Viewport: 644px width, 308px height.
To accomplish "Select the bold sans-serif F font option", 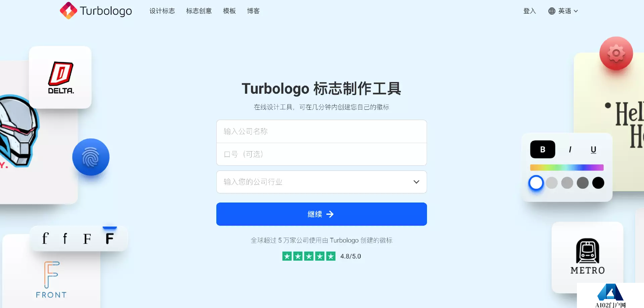I will click(110, 239).
